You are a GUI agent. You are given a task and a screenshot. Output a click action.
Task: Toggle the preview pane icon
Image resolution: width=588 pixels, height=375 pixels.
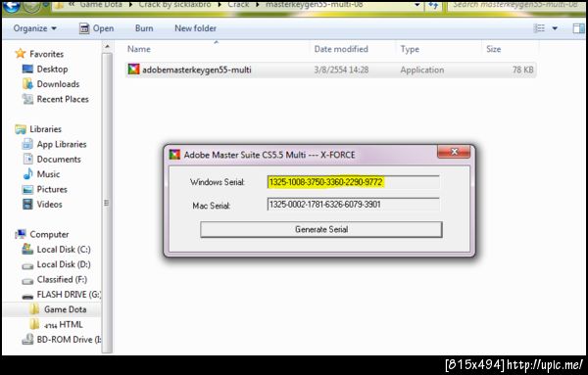578,28
